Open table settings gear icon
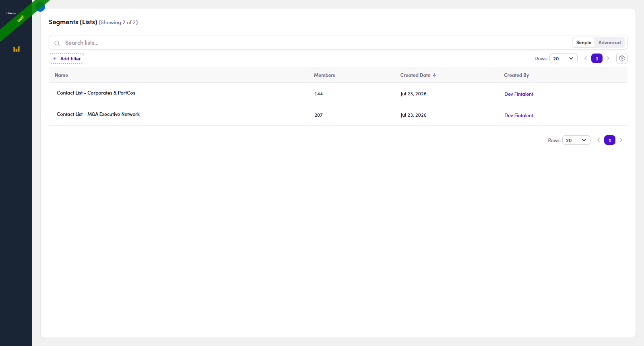Image resolution: width=644 pixels, height=346 pixels. click(622, 58)
